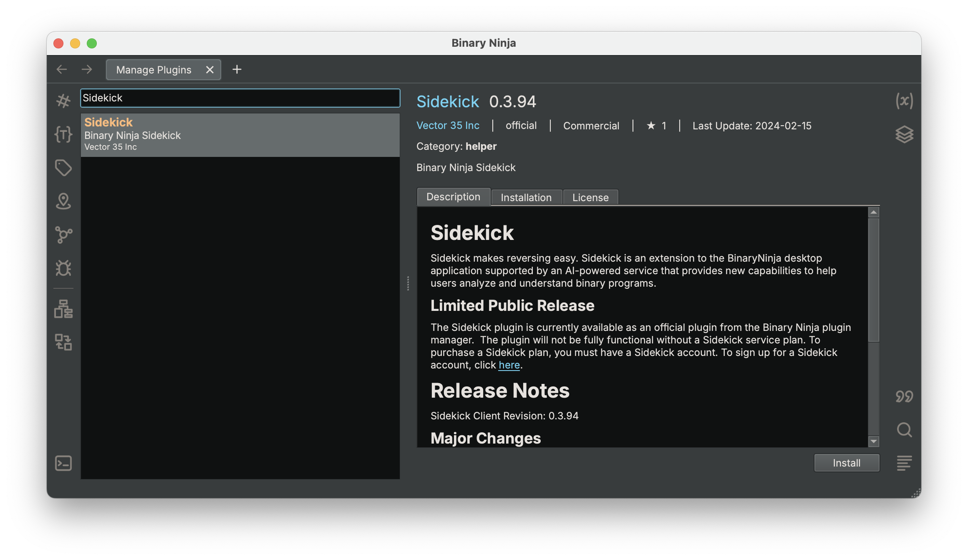Open the Cross References panel
This screenshot has height=560, width=968.
63,235
